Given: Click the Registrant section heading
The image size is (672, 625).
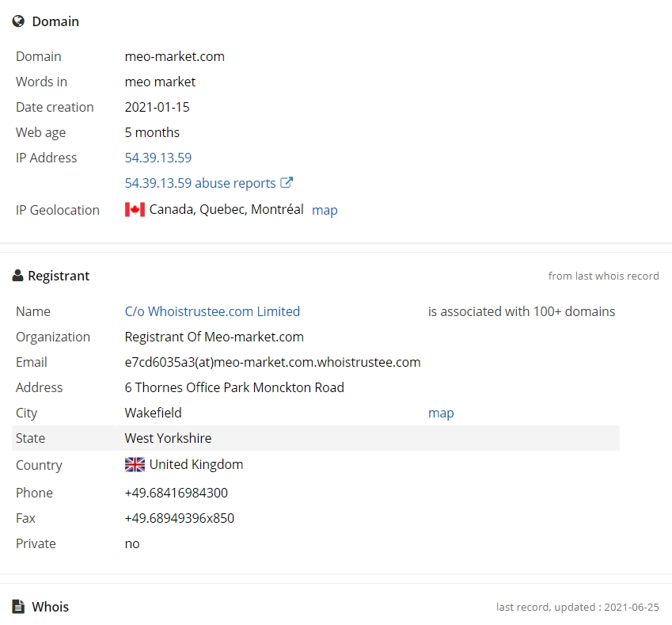Looking at the screenshot, I should [x=59, y=276].
